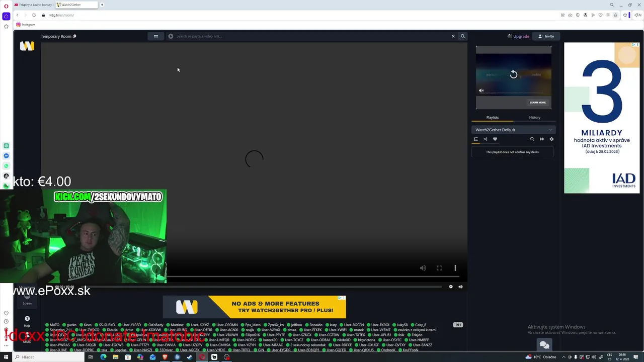The width and height of the screenshot is (644, 362).
Task: Open Brave browser from the taskbar
Action: click(x=165, y=357)
